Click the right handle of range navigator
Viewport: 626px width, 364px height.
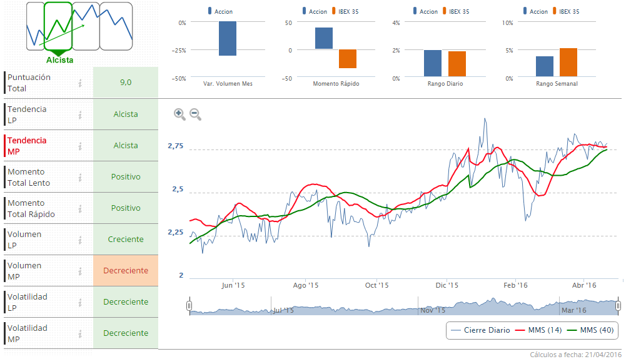[x=618, y=306]
